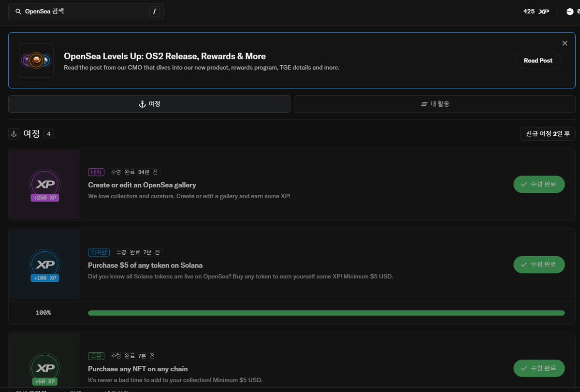Click the anchor icon beside the 여정 heading

coord(14,134)
